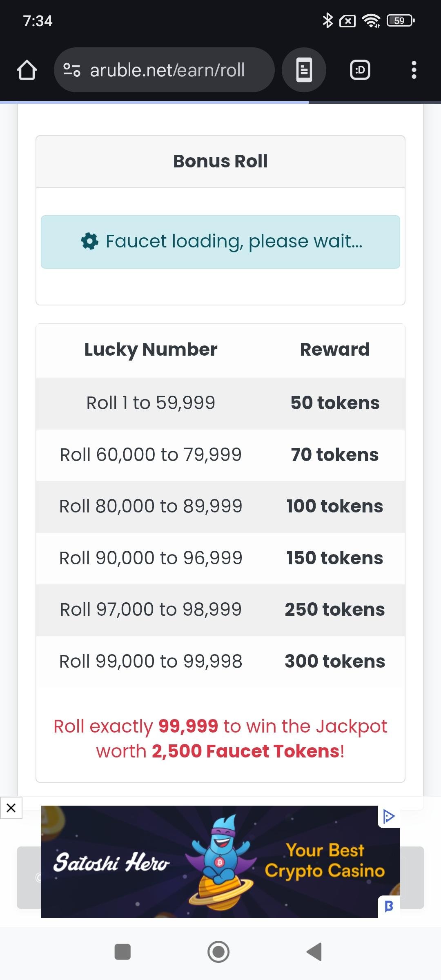Viewport: 441px width, 980px height.
Task: Tap the Lucky Number column header
Action: pos(151,350)
